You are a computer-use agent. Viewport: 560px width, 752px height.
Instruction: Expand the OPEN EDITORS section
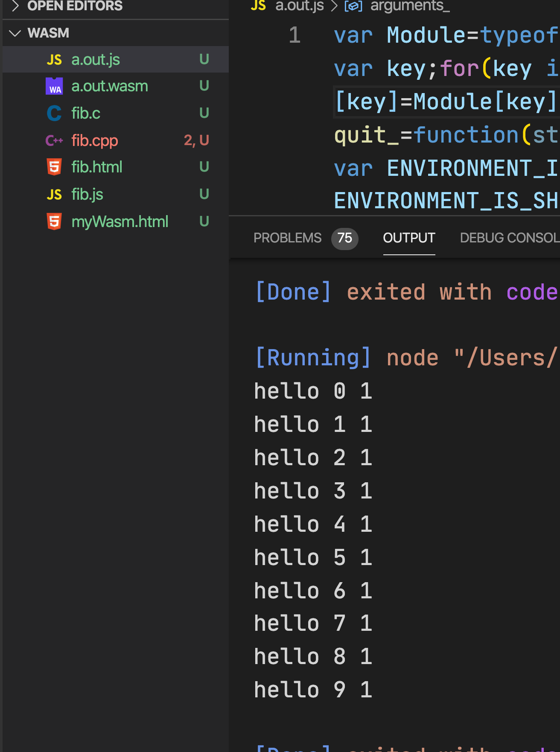[15, 6]
